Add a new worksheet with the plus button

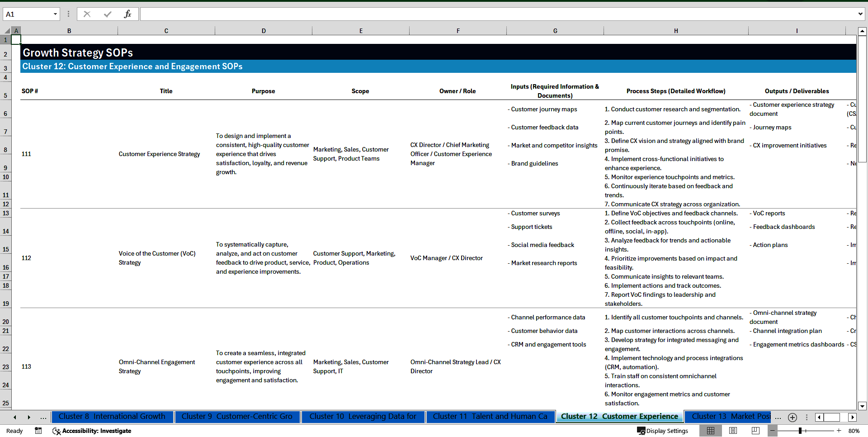click(x=792, y=417)
